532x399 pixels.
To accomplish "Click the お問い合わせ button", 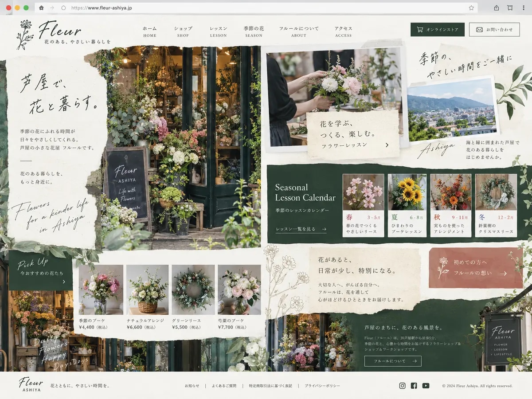I will 494,30.
